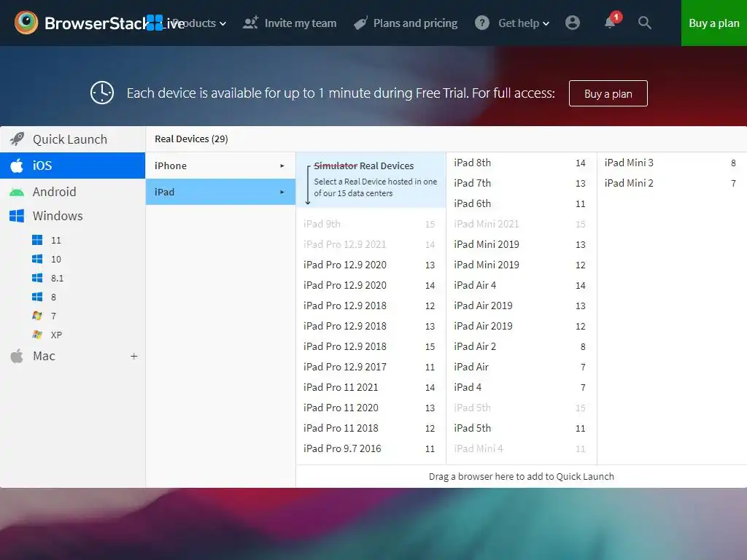Select the Windows 10 logo icon
Viewport: 747px width, 560px height.
click(37, 259)
